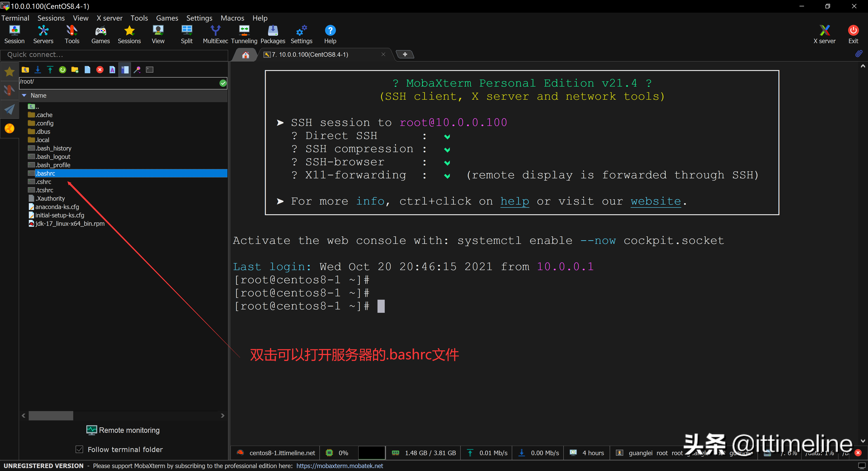
Task: Click the file list horizontal scrollbar thumb
Action: click(51, 416)
